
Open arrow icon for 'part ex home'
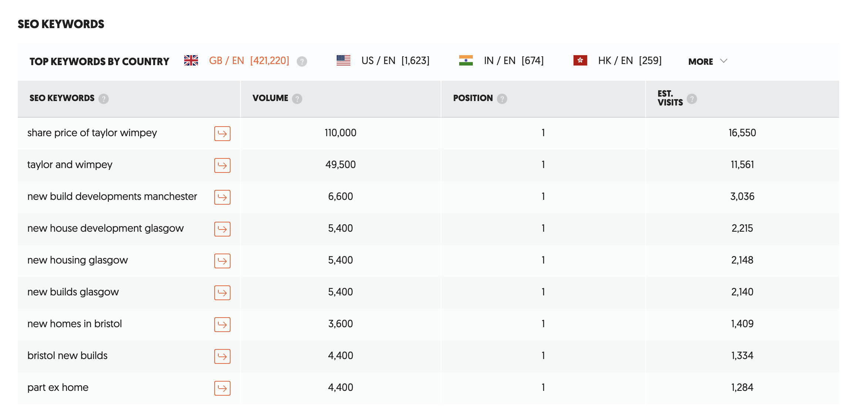(x=222, y=388)
